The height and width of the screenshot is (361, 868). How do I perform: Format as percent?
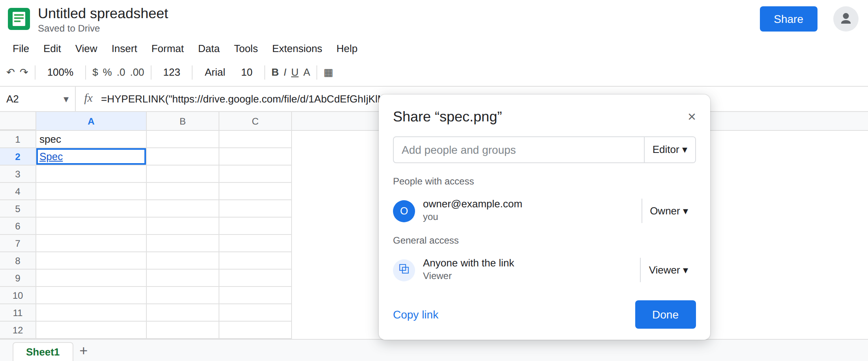pyautogui.click(x=107, y=72)
